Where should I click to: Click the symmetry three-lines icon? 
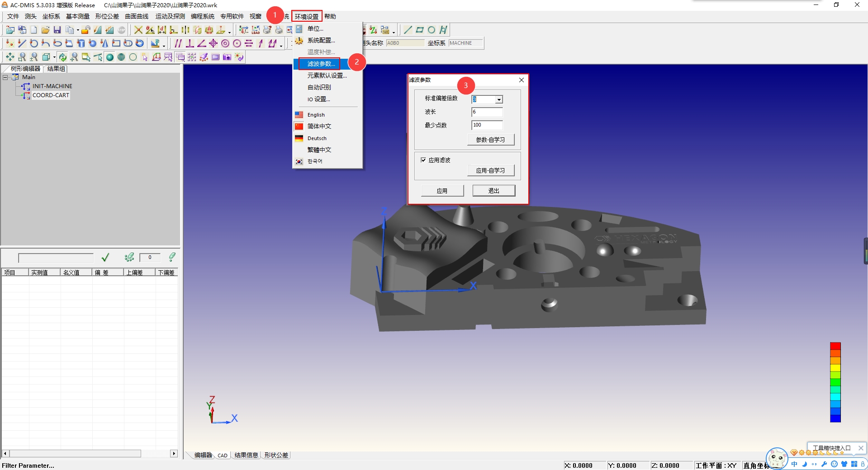tap(249, 43)
